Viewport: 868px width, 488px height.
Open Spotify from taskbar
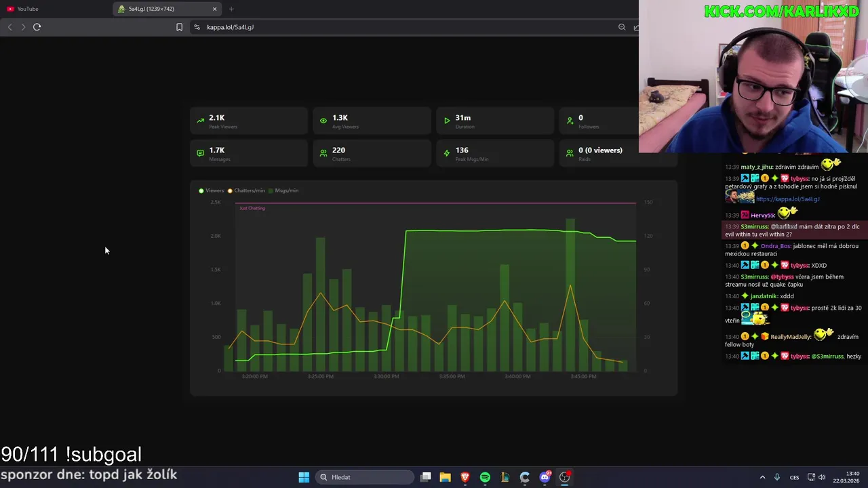485,477
